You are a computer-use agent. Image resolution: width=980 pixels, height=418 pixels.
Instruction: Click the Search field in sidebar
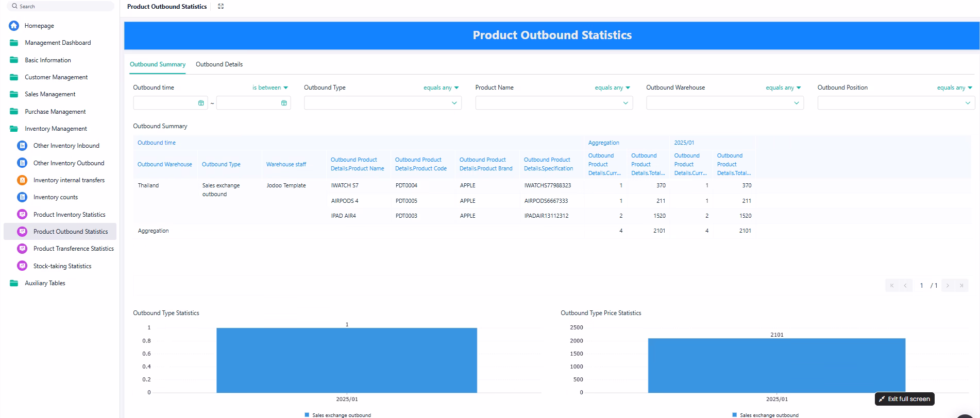click(62, 6)
